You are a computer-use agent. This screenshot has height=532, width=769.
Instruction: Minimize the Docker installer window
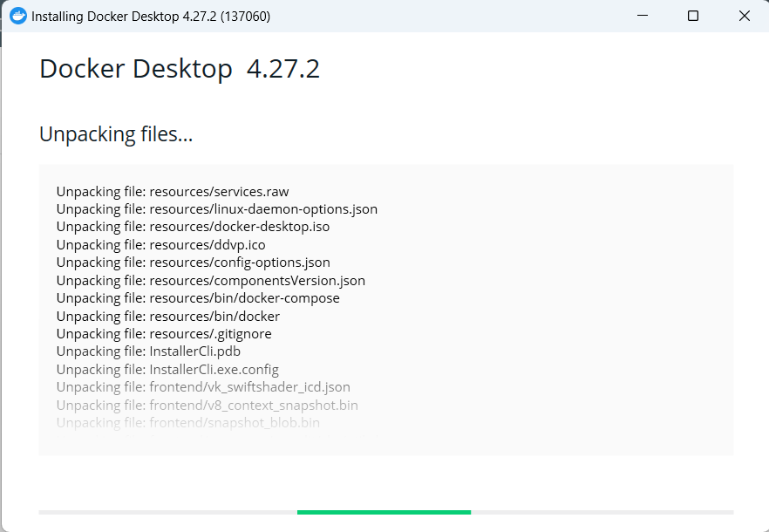pyautogui.click(x=643, y=16)
